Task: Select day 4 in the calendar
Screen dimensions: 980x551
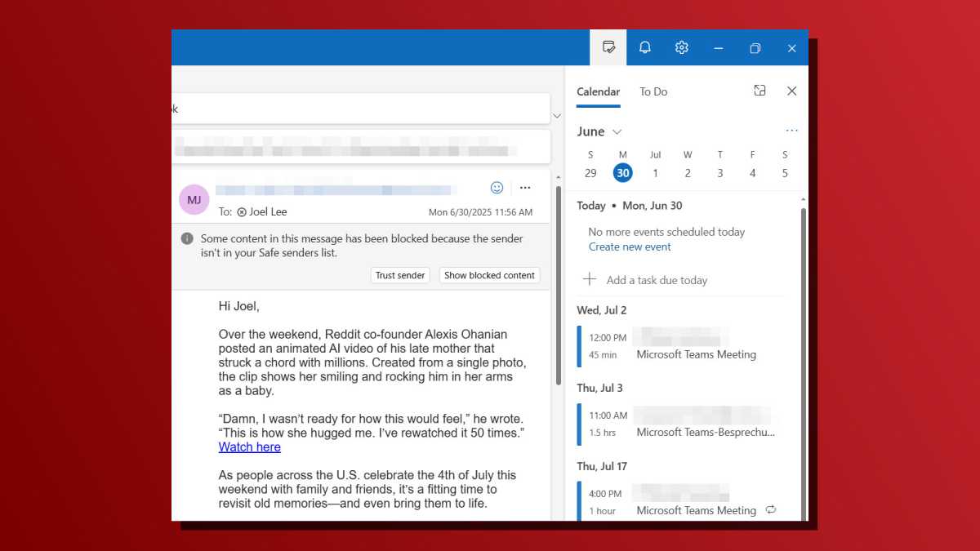Action: coord(753,173)
